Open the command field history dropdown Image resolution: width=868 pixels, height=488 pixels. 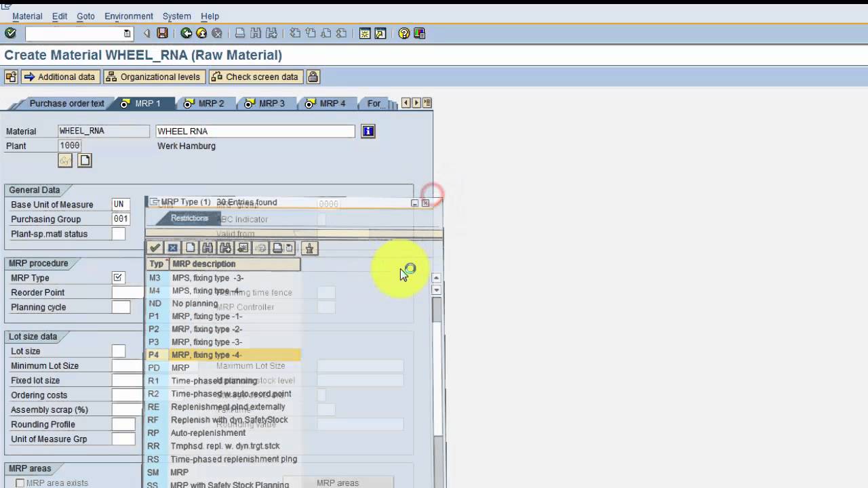(x=127, y=33)
